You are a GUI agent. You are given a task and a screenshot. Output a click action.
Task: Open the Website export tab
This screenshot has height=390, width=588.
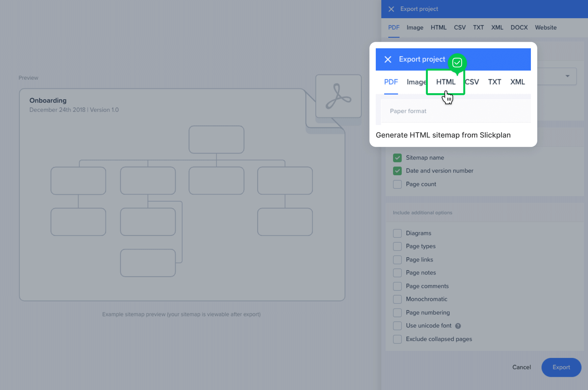tap(545, 28)
